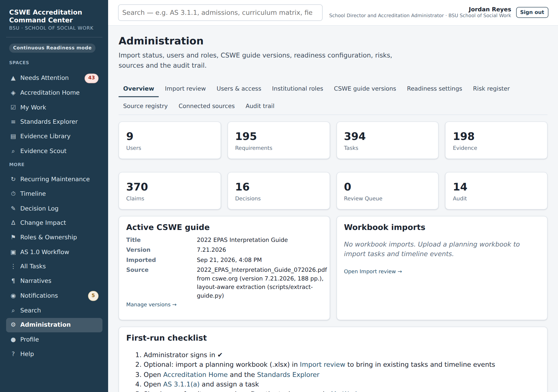
Task: Click the Continuous Readiness mode badge
Action: (52, 48)
